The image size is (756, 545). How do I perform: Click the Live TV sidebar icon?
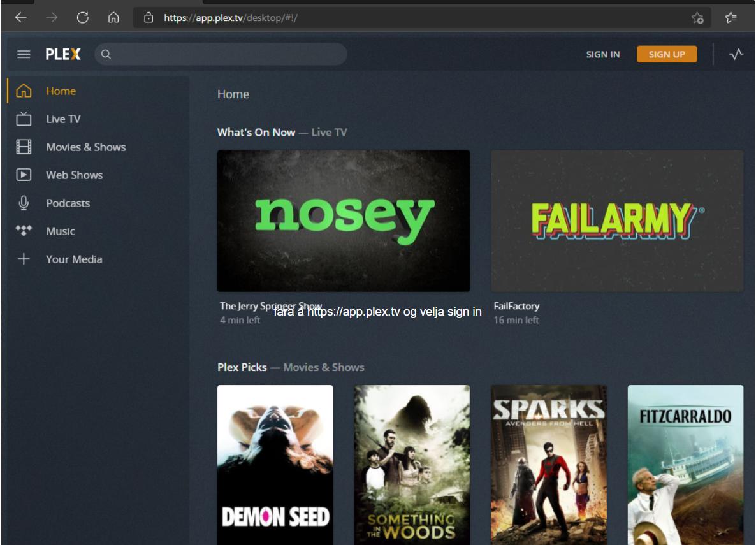tap(24, 119)
